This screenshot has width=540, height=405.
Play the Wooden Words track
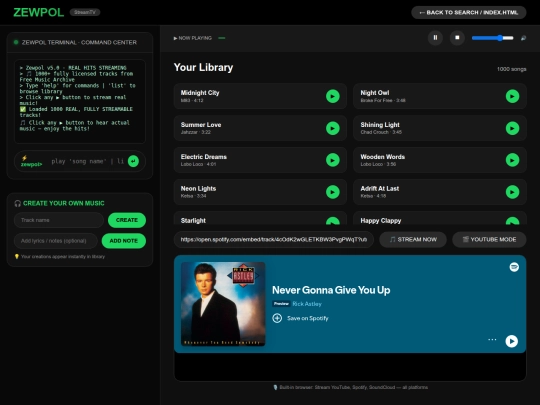(x=512, y=160)
